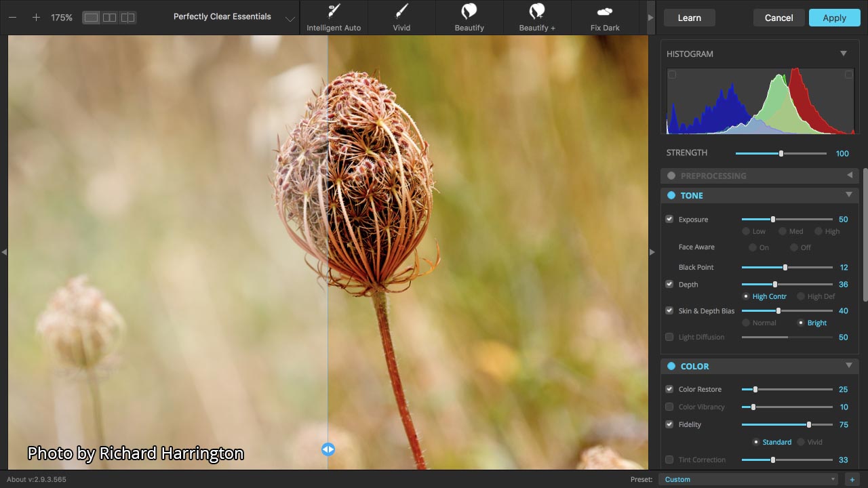Click the Depth slider track

click(787, 284)
